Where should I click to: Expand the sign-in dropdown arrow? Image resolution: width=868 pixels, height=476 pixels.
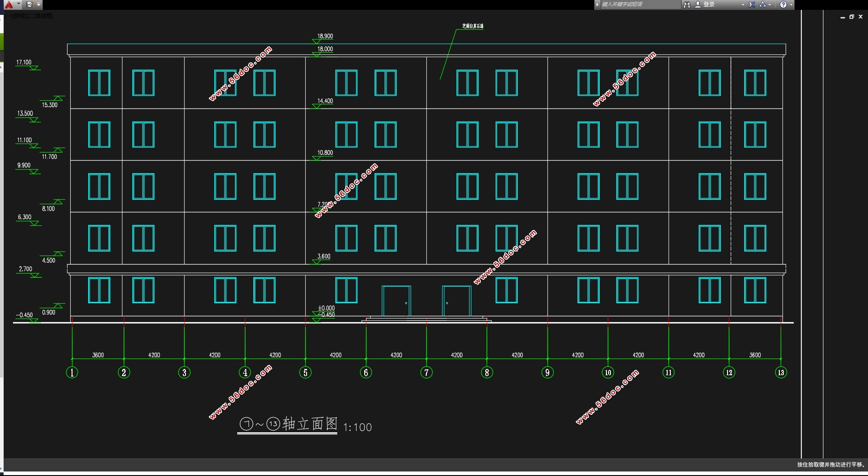point(743,4)
